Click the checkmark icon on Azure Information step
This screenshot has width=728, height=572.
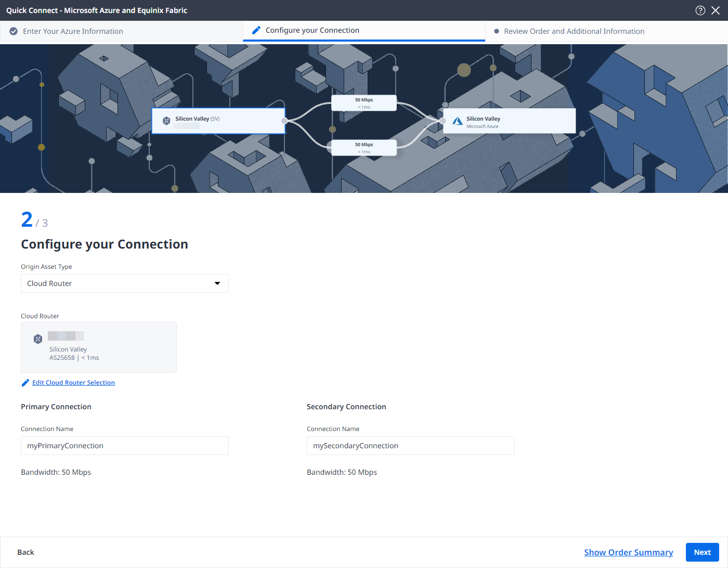(14, 31)
